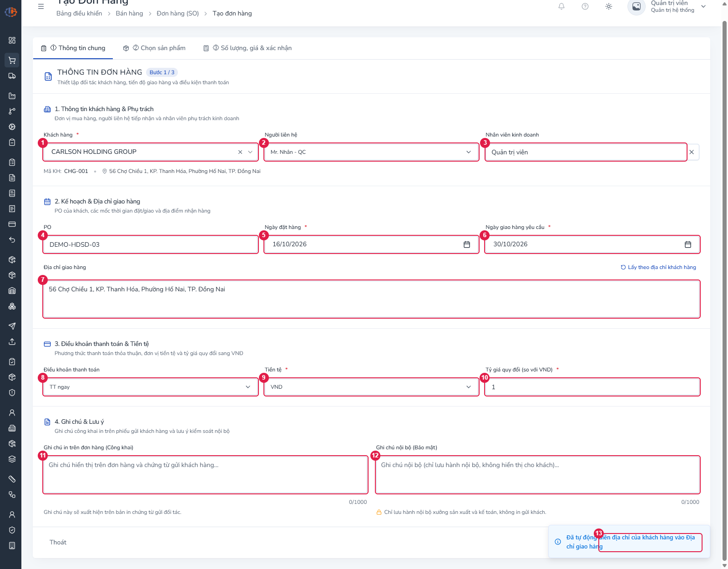Viewport: 728px width, 569px height.
Task: Click the Tỷ giá quy đổi input
Action: (592, 387)
